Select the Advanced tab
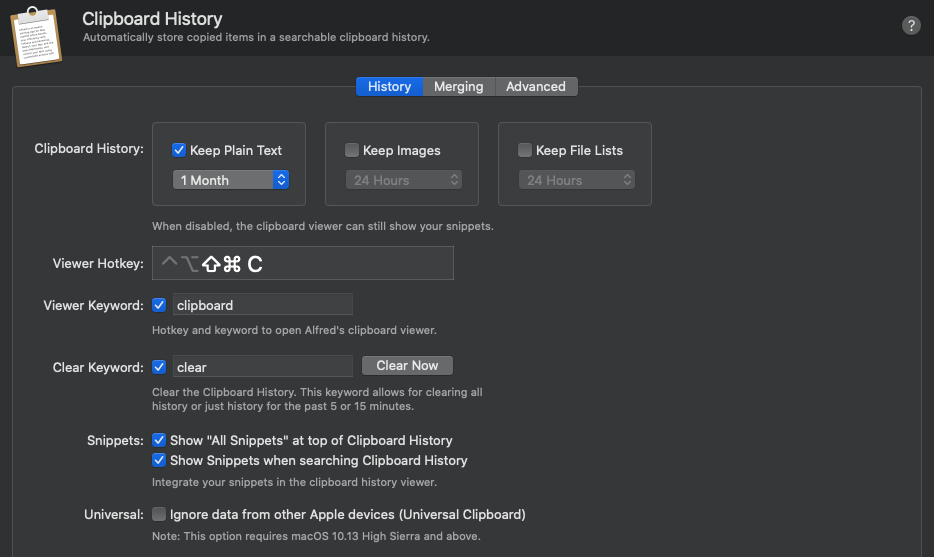Image resolution: width=934 pixels, height=557 pixels. point(535,87)
